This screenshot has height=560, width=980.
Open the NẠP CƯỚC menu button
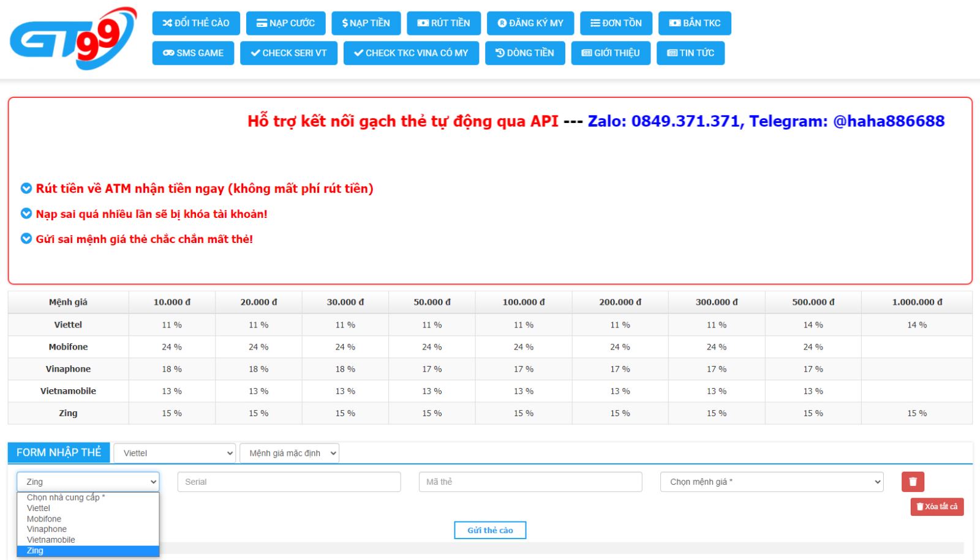[285, 23]
